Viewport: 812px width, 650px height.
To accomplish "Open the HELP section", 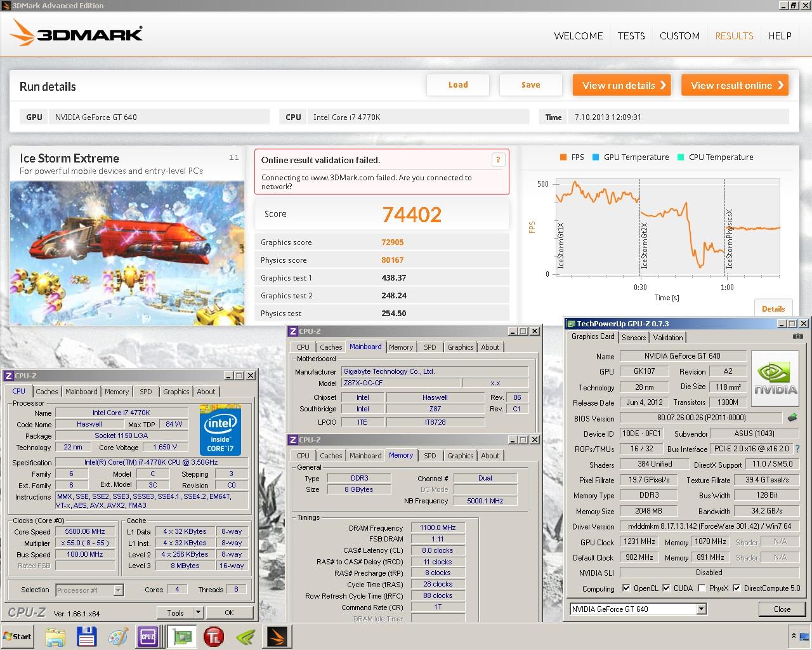I will (x=780, y=36).
